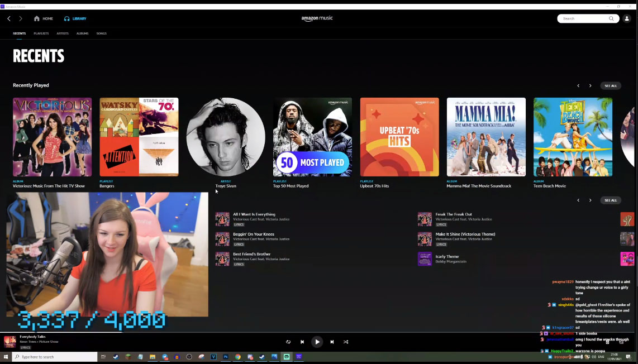This screenshot has height=364, width=638.
Task: Open Minecraft from the taskbar
Action: (128, 357)
